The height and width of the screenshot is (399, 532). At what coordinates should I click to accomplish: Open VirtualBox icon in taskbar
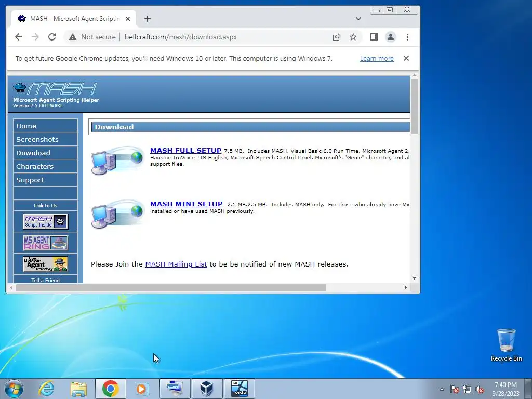[207, 389]
